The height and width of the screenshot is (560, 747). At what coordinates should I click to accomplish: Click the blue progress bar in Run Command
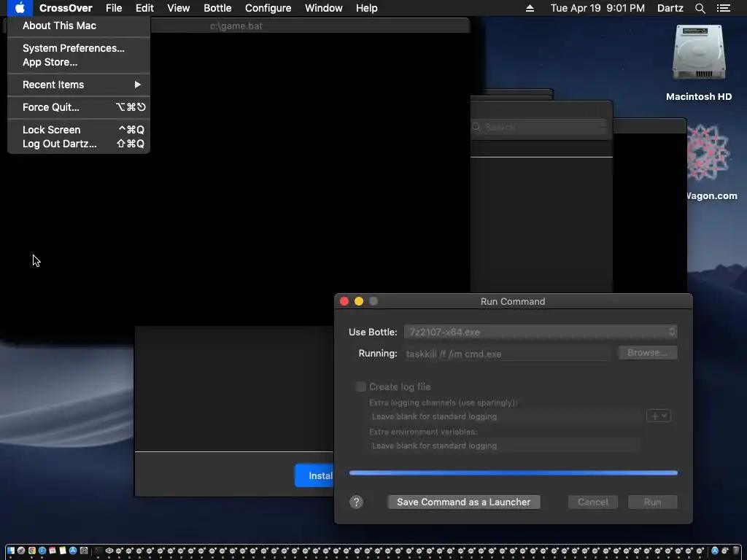point(513,472)
